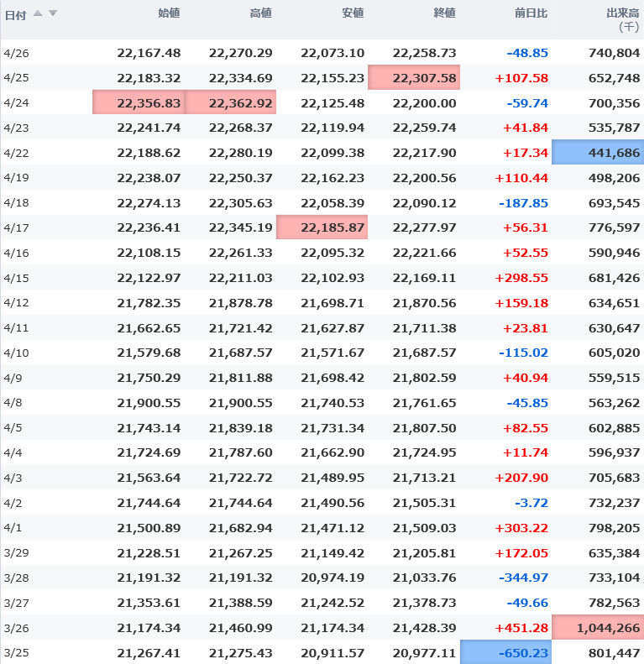Viewport: 644px width, 664px height.
Task: Click high value 21,878.78
Action: click(241, 303)
